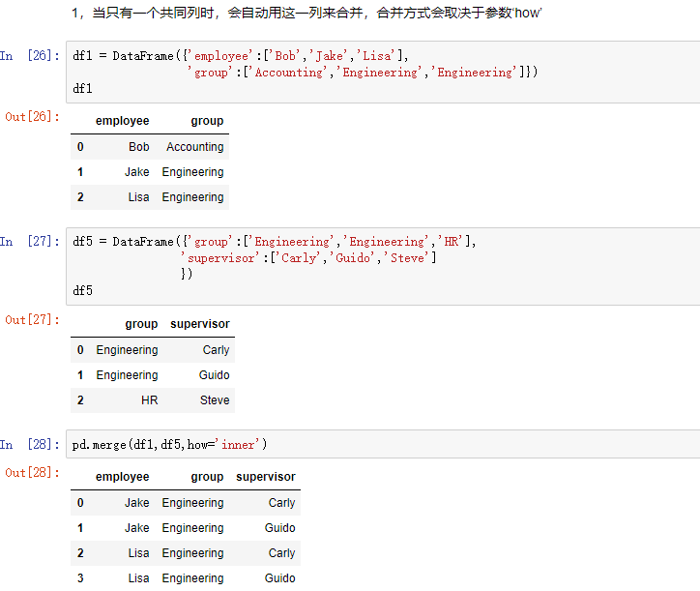Click 'group' header in Out[27] table

pos(141,324)
